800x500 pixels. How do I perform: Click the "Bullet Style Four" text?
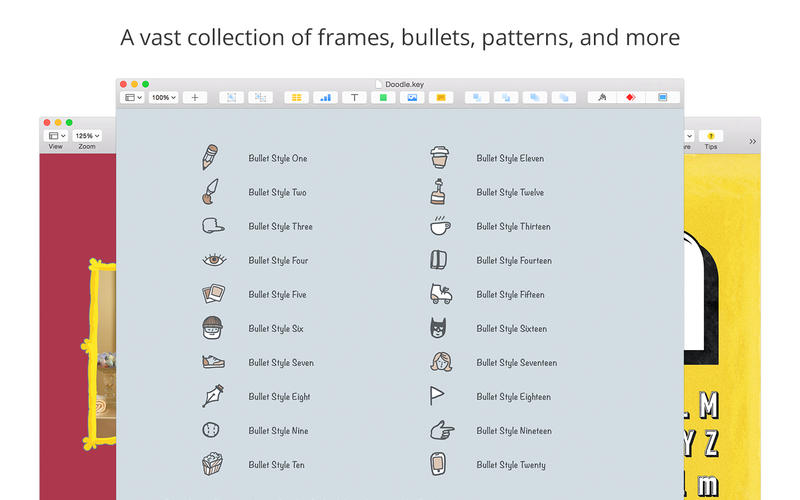(279, 261)
